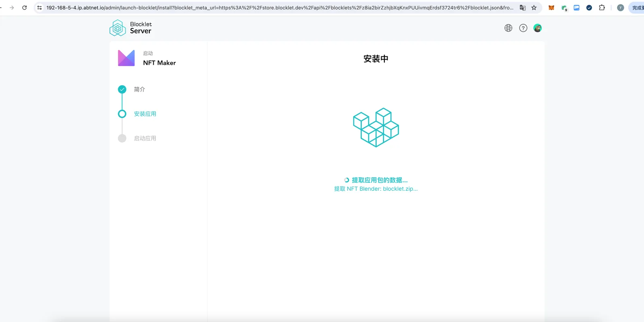Click the NFT Maker app logo
This screenshot has width=644, height=322.
[126, 58]
